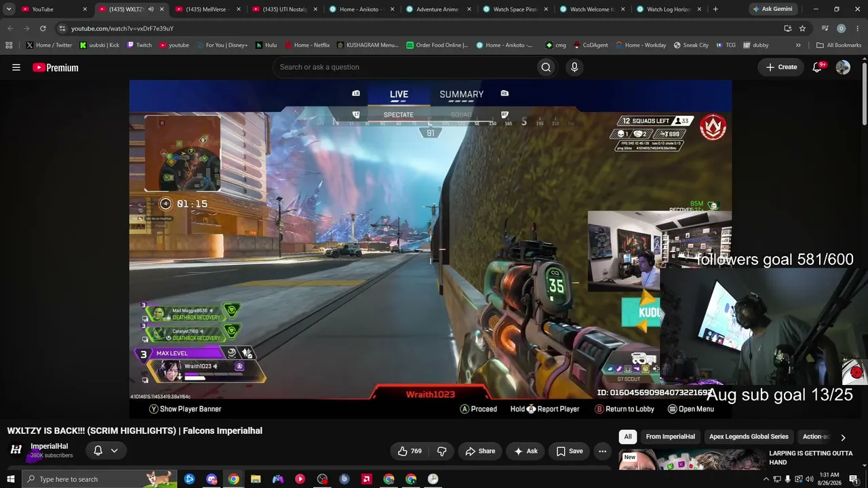Show next related-video filter chips
This screenshot has height=488, width=868.
[x=843, y=438]
